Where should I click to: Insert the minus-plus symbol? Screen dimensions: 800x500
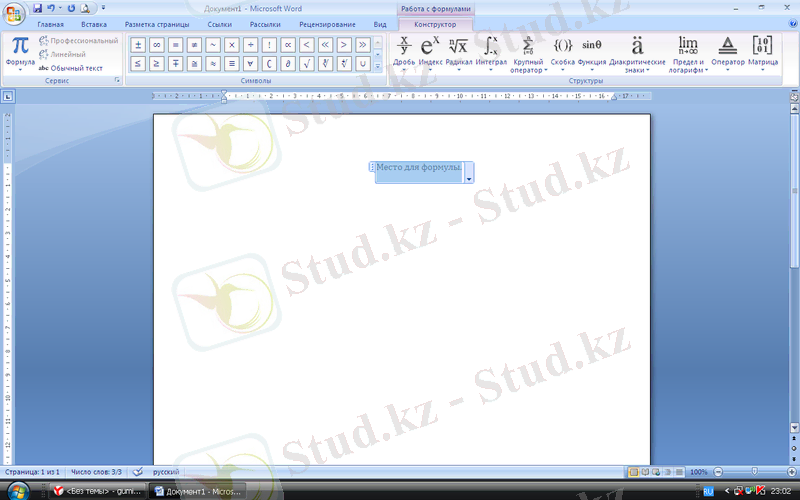[176, 63]
